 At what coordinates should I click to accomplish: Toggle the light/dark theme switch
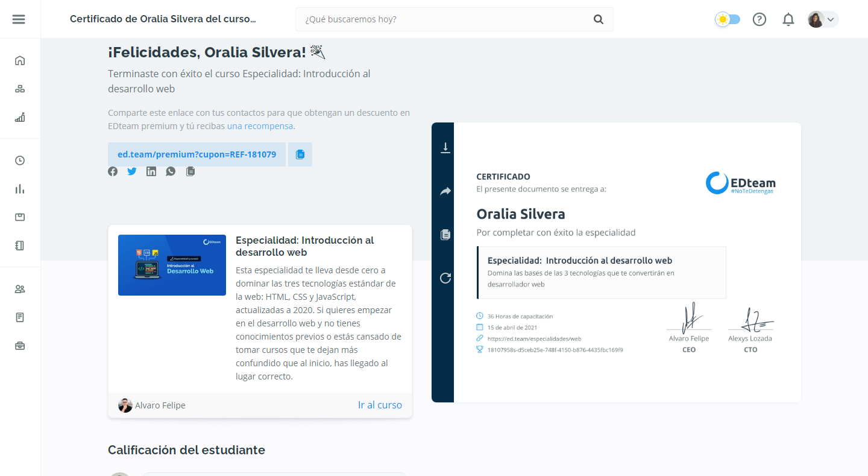(728, 19)
